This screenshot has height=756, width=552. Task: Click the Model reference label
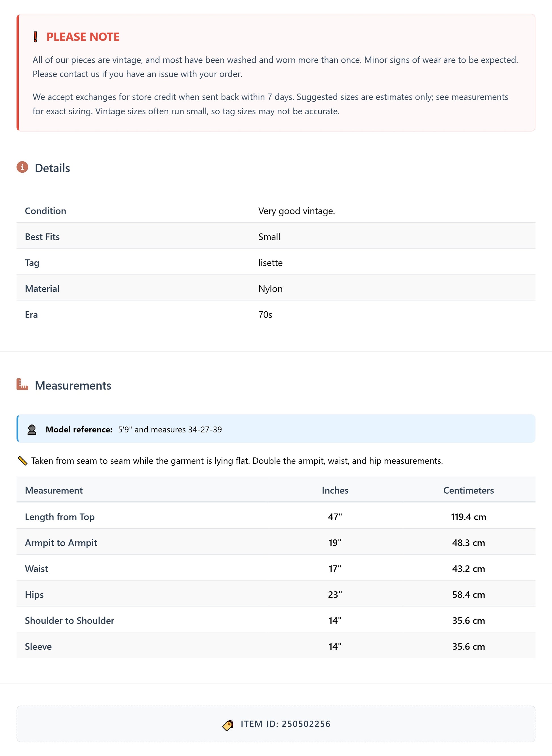79,429
